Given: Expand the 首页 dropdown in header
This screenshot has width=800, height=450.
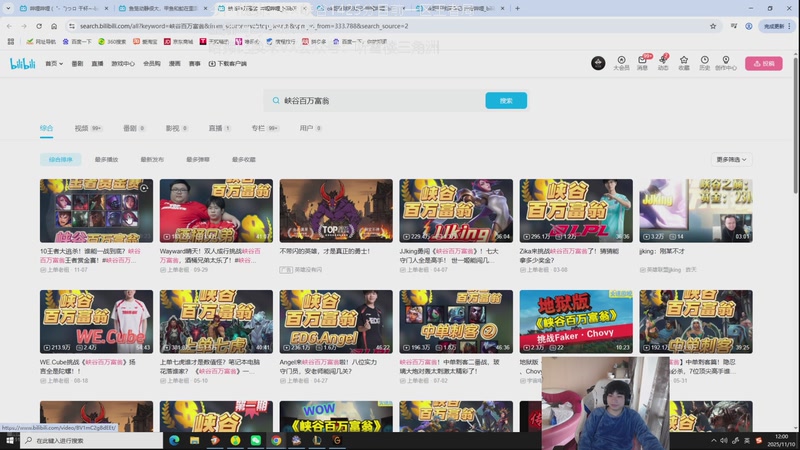Looking at the screenshot, I should point(54,64).
